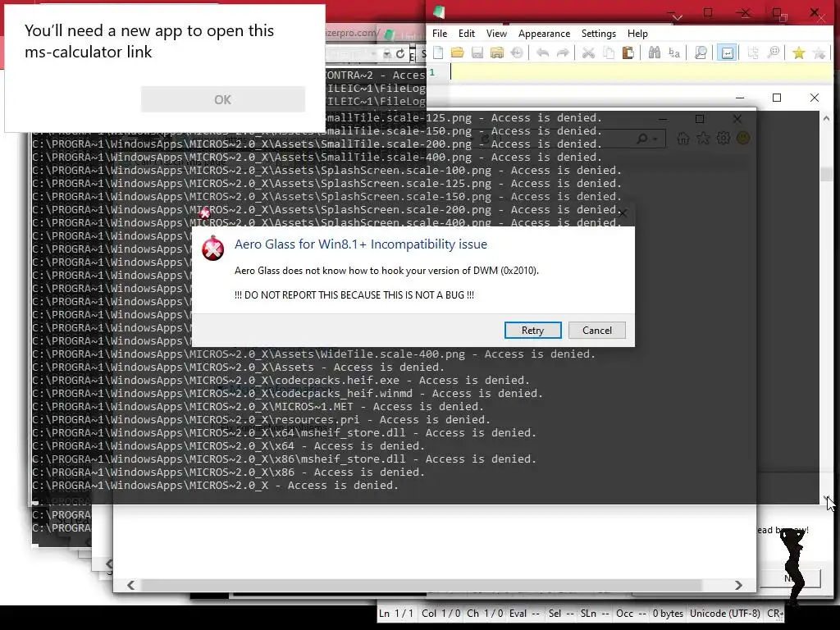The height and width of the screenshot is (630, 840).
Task: Click the Add to Favorites star-plus icon
Action: point(819,52)
